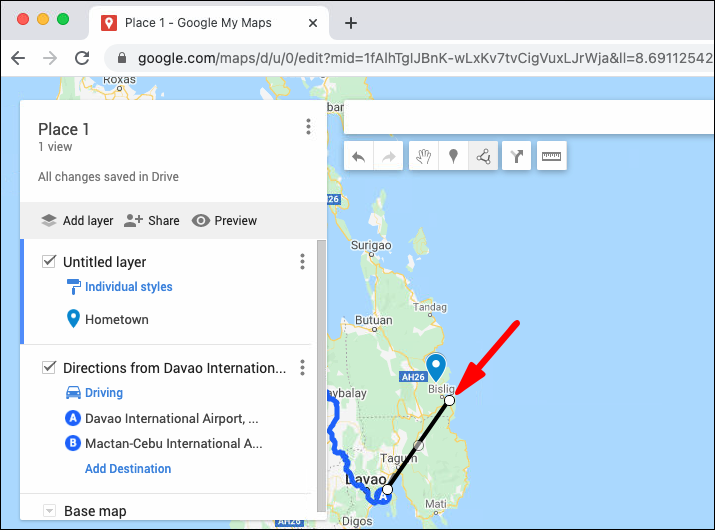Viewport: 715px width, 530px height.
Task: Click the Base map label
Action: coord(95,511)
